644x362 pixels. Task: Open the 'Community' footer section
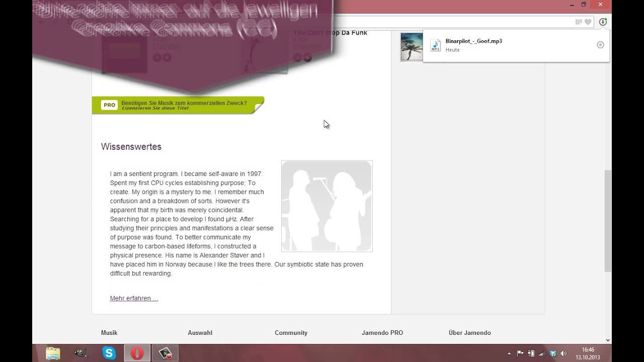(x=291, y=333)
